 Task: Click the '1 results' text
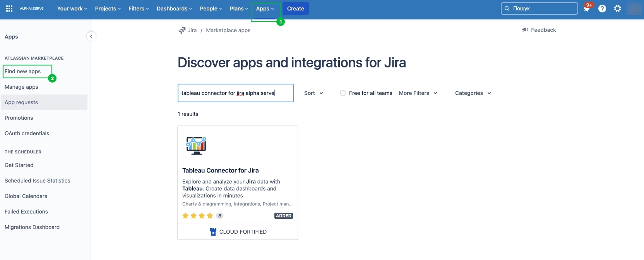[188, 114]
